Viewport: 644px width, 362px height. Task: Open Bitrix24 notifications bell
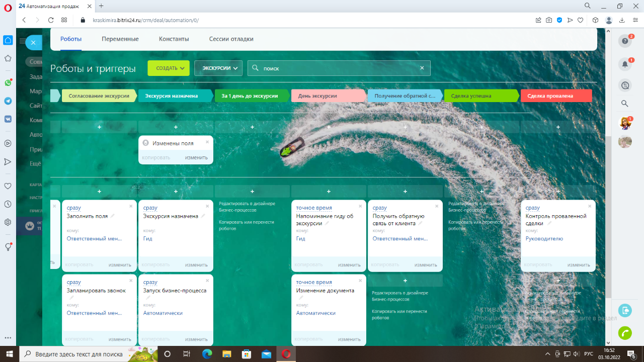625,64
